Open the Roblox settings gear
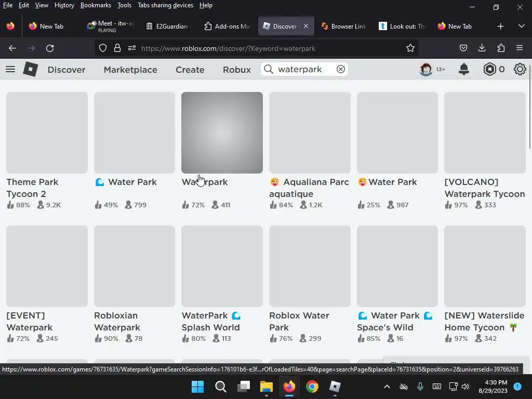Screen dimensions: 532x399 (520, 69)
